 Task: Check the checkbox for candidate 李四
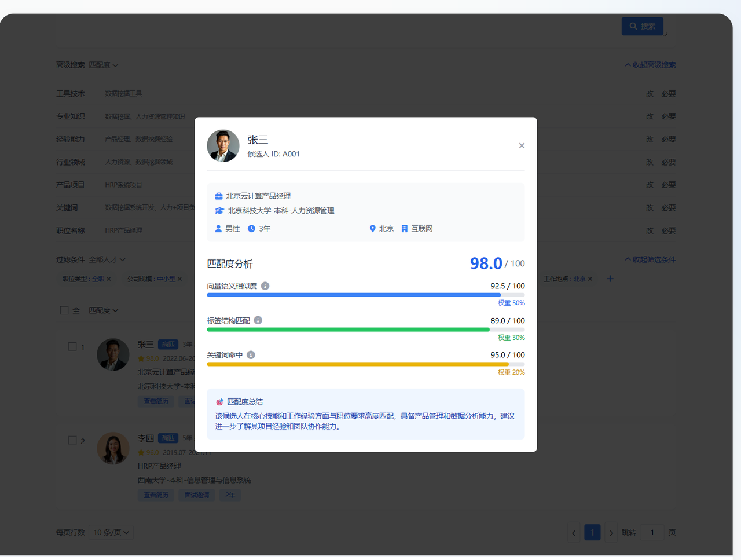72,440
